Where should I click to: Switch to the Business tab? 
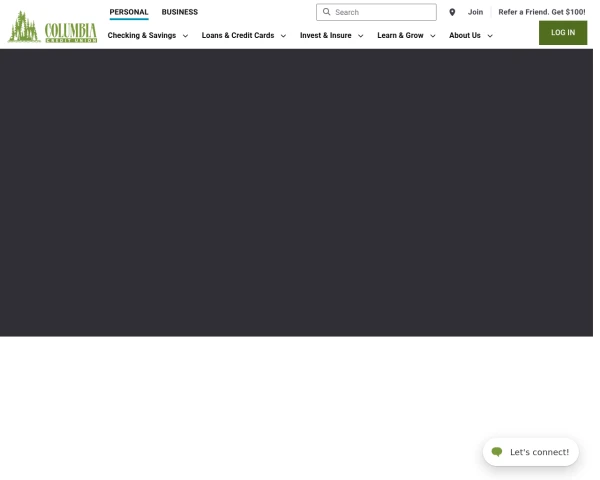(180, 12)
